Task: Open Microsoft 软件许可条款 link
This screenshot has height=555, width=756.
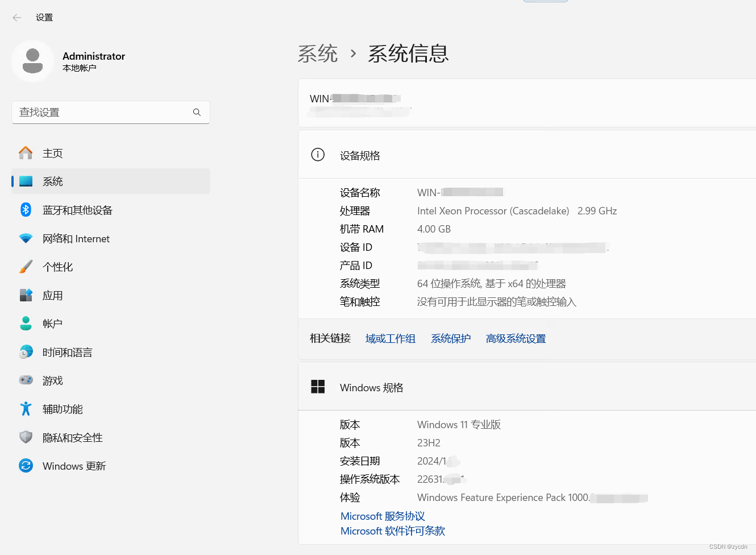Action: (393, 531)
